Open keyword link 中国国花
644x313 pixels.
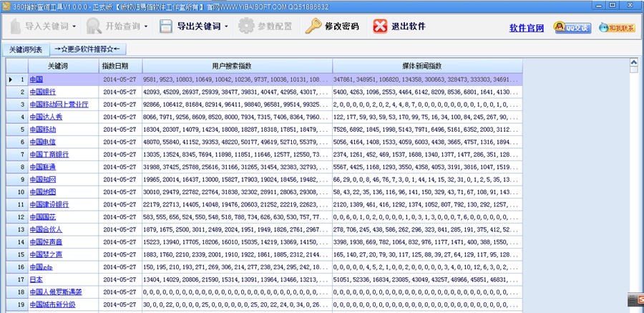click(x=43, y=217)
